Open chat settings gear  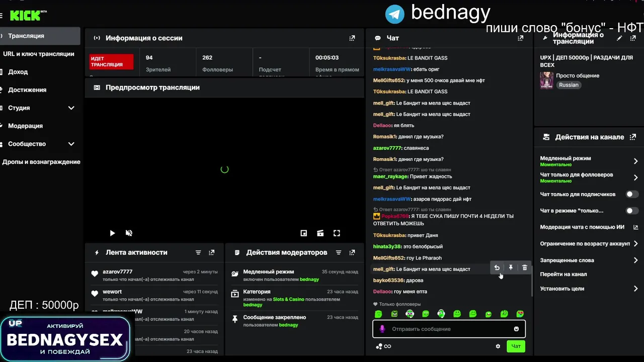498,346
